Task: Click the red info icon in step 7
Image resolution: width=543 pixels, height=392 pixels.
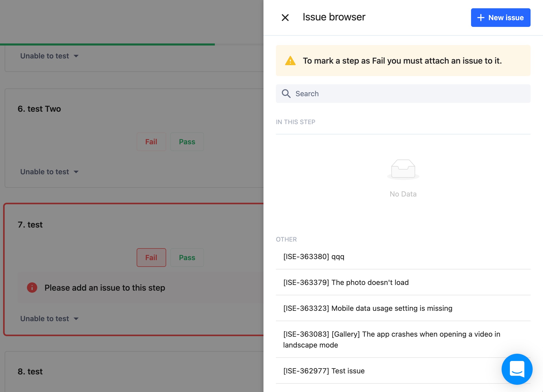Action: (x=32, y=288)
